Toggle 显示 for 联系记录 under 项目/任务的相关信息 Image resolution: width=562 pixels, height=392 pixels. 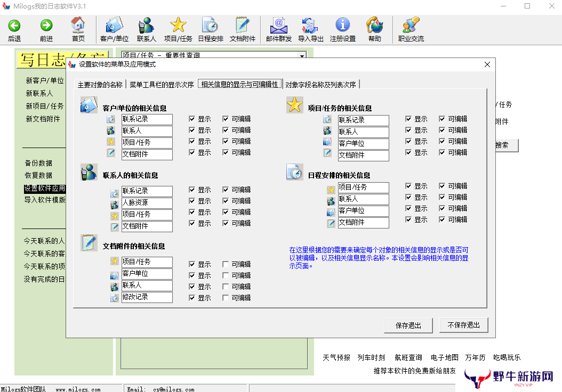click(x=408, y=119)
